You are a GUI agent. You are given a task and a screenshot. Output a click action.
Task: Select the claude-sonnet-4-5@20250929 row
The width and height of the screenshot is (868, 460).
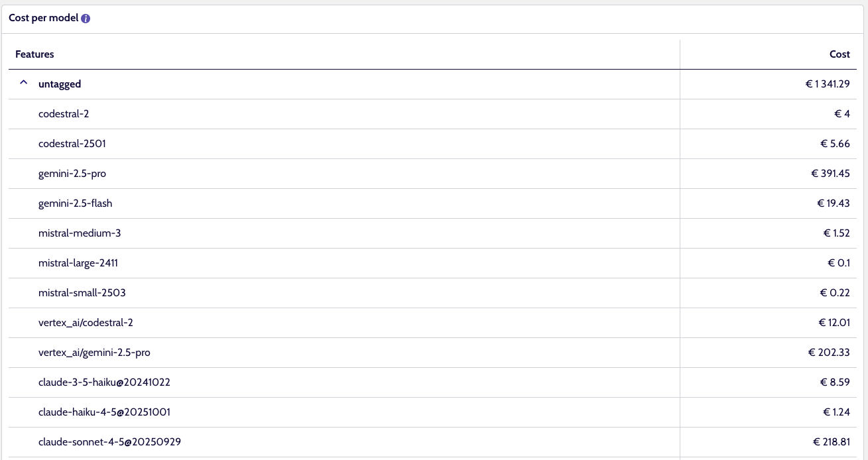tap(433, 442)
